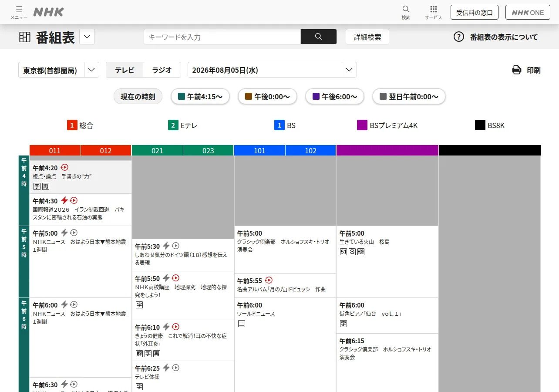The height and width of the screenshot is (392, 559).
Task: Click red play icon on 午前5:50 NHK高校講座
Action: pyautogui.click(x=176, y=278)
